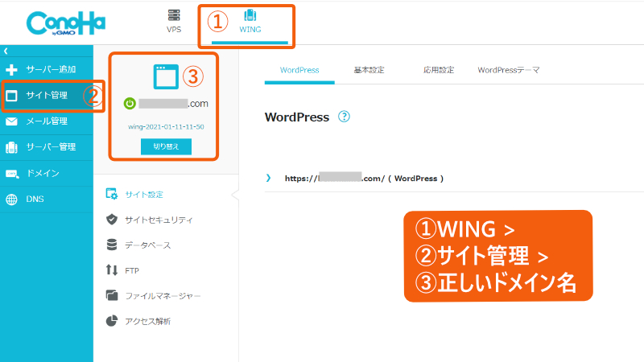Click the FTP up-down arrows icon
The image size is (644, 362).
(x=112, y=270)
